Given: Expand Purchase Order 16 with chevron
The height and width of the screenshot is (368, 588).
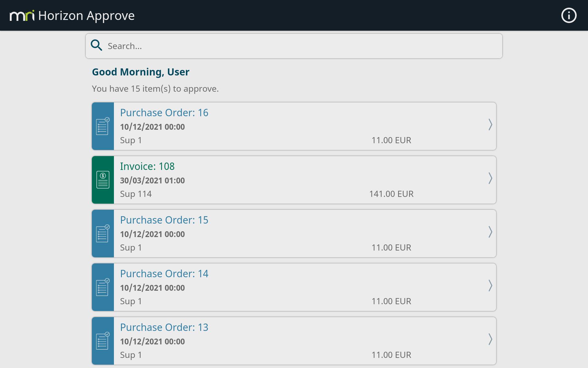Looking at the screenshot, I should coord(490,125).
